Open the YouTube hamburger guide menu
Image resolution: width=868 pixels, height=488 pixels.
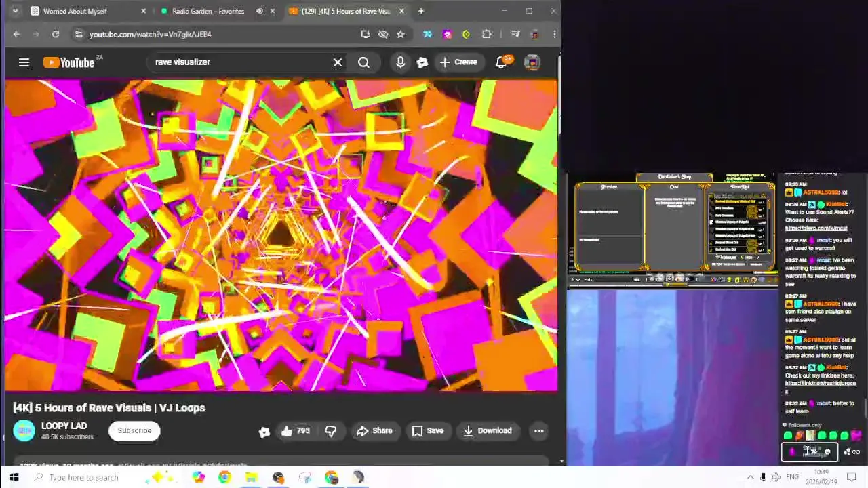tap(24, 62)
